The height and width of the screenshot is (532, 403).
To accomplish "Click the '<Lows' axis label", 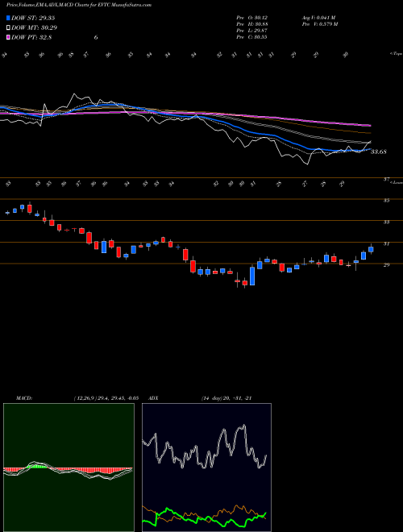I will (396, 182).
